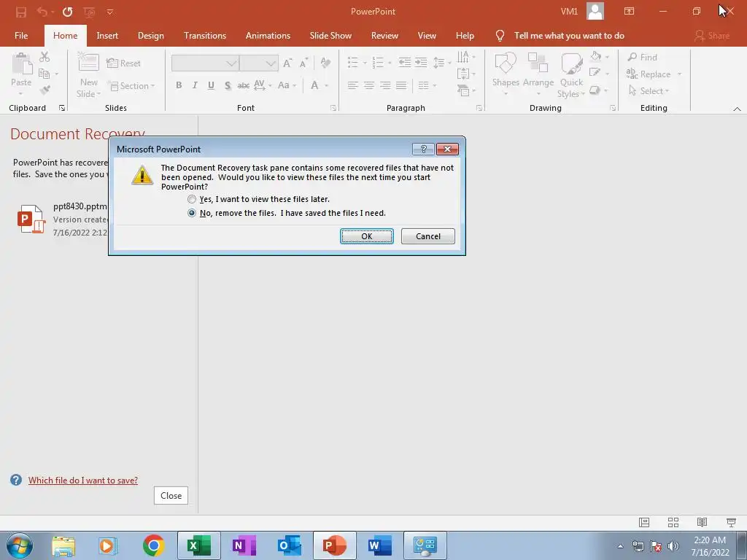747x560 pixels.
Task: Click the Reading View status bar icon
Action: click(x=703, y=522)
